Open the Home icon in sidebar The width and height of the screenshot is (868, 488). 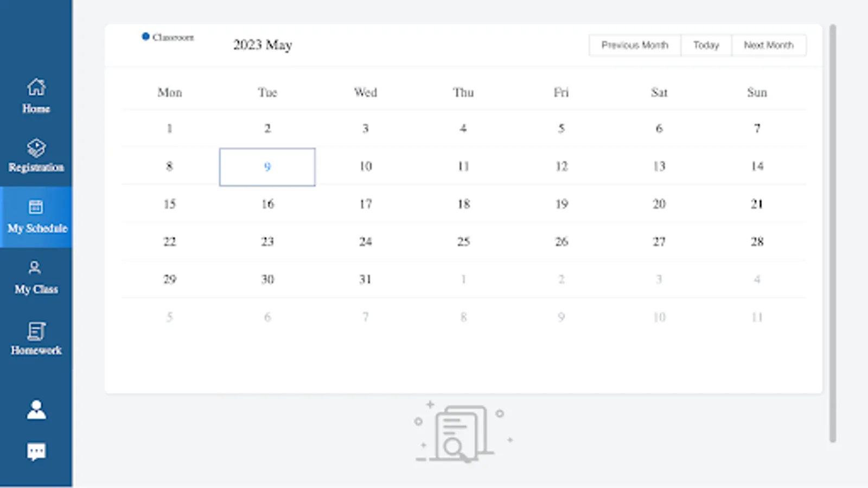[36, 87]
